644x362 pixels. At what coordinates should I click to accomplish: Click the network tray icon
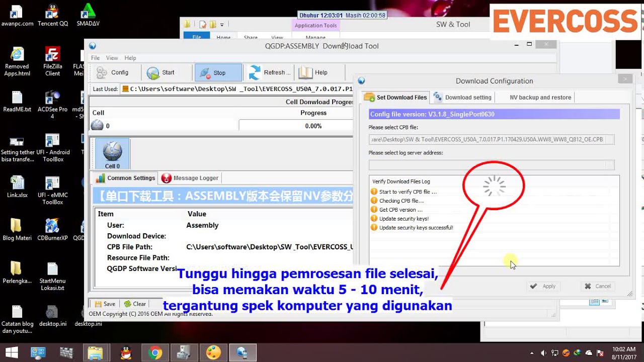(555, 353)
